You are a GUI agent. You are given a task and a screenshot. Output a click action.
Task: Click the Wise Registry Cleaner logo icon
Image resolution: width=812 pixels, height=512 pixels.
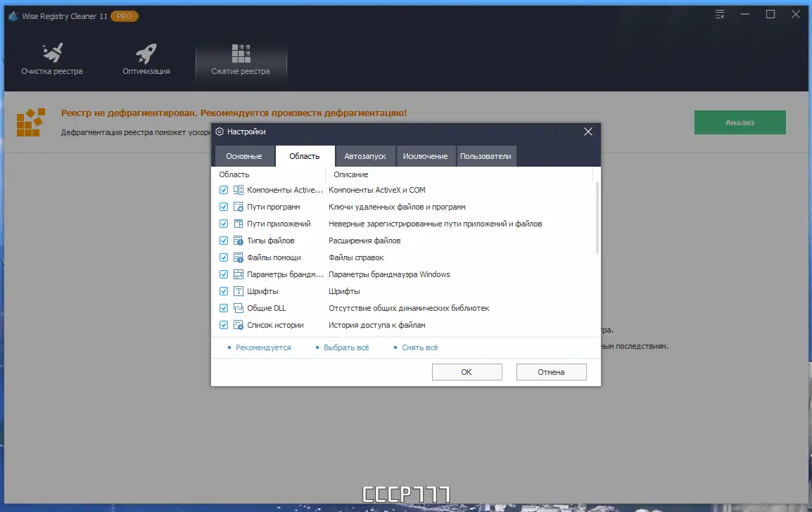13,16
